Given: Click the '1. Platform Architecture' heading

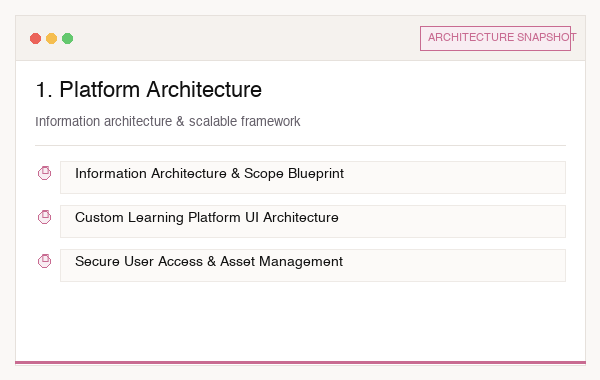Looking at the screenshot, I should pyautogui.click(x=148, y=90).
